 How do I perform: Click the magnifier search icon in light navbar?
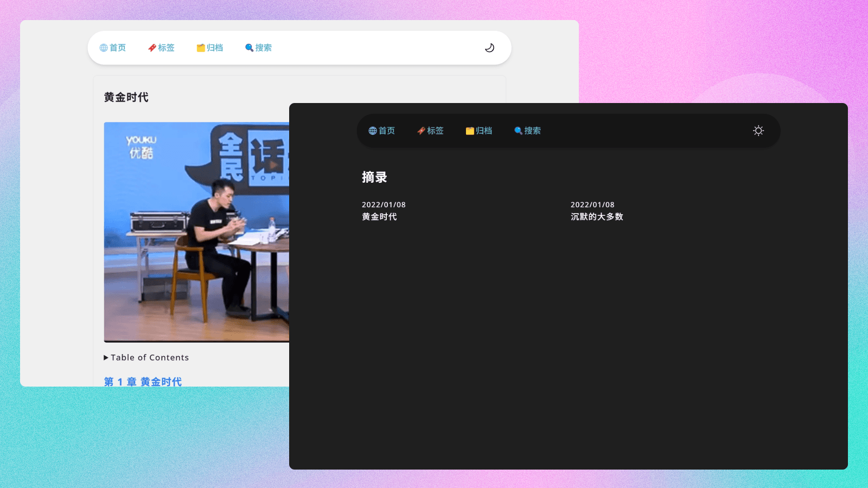249,48
